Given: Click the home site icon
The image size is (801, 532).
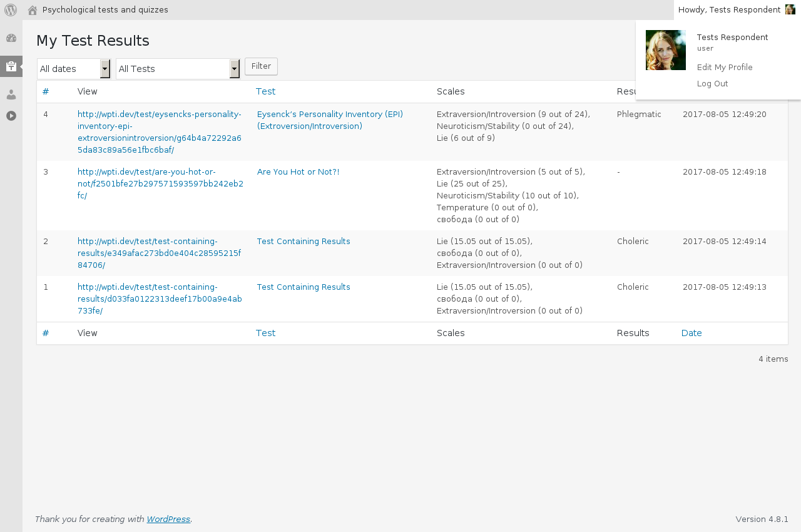Looking at the screenshot, I should click(33, 10).
